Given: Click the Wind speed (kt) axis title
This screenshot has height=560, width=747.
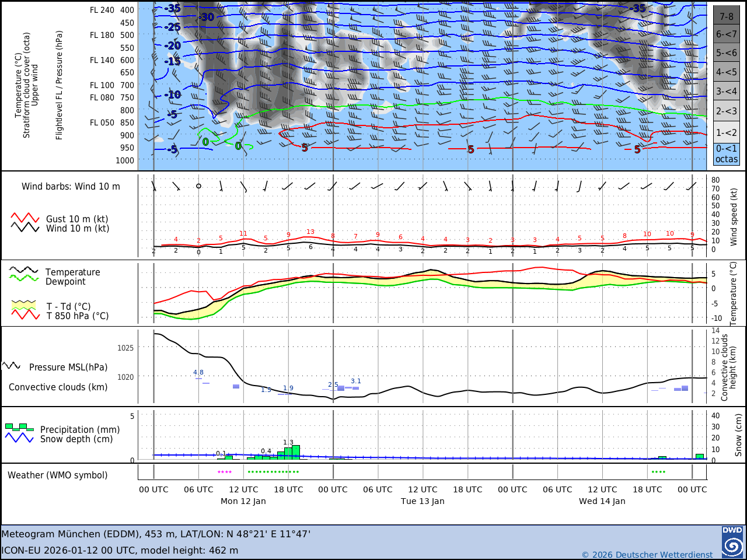Looking at the screenshot, I should coord(734,216).
